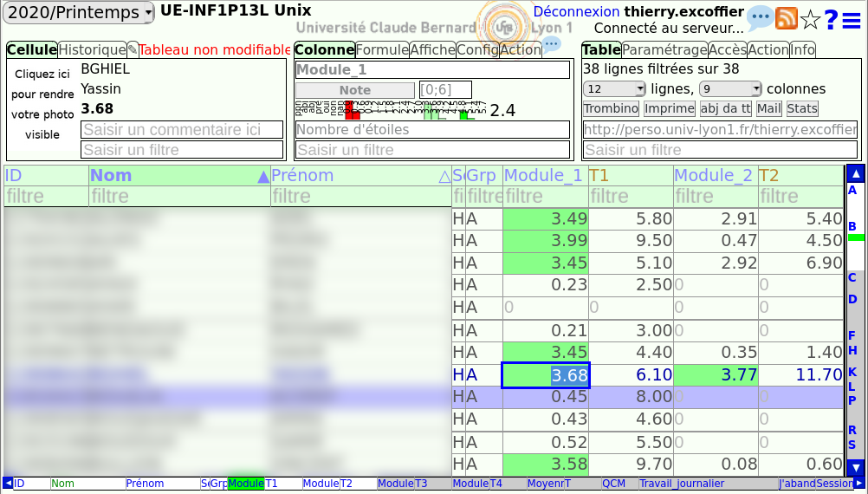This screenshot has height=494, width=868.
Task: Open help via blue question mark
Action: pyautogui.click(x=831, y=19)
